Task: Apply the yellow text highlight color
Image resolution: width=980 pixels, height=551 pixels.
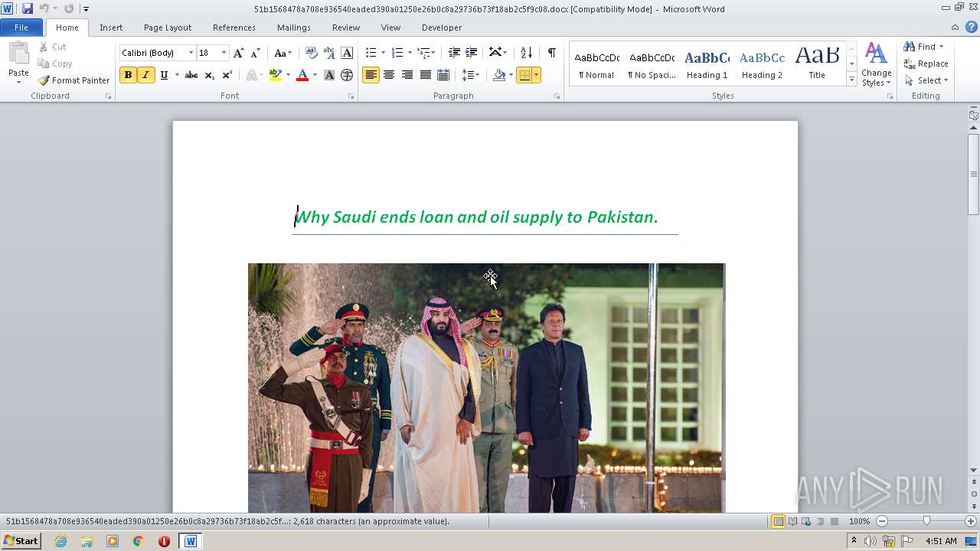Action: point(276,75)
